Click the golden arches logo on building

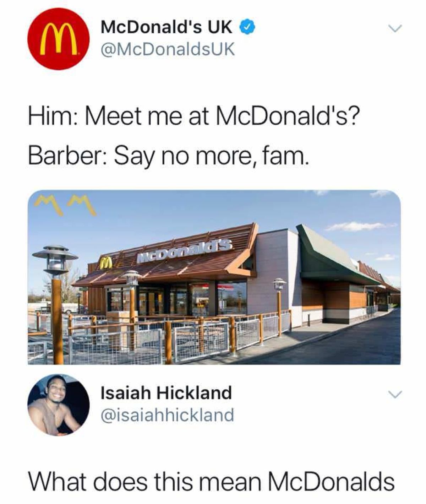tap(105, 263)
